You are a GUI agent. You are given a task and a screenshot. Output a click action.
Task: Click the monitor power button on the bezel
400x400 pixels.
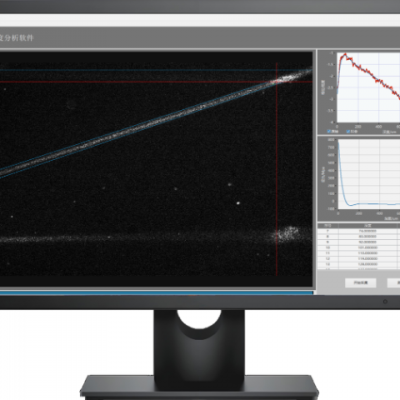click(x=385, y=302)
